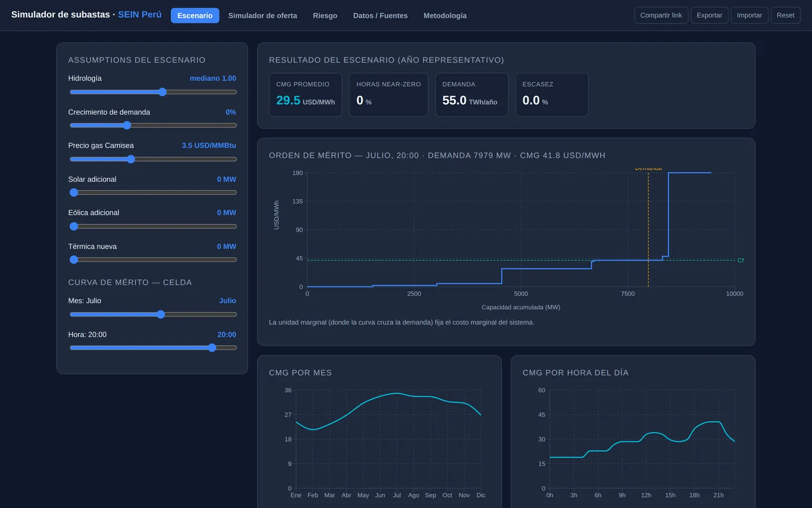Image resolution: width=812 pixels, height=508 pixels.
Task: Click the 'Assumptions del escenario' heading
Action: click(137, 60)
